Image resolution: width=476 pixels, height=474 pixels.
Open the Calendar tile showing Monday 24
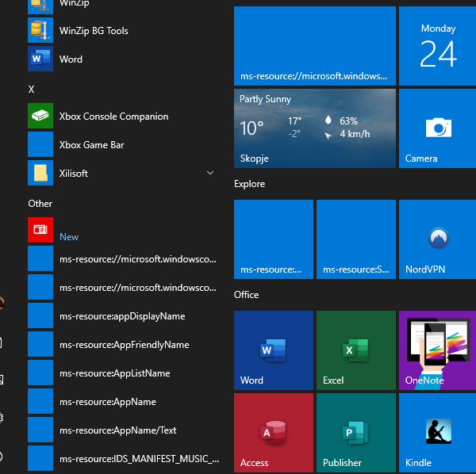click(437, 46)
